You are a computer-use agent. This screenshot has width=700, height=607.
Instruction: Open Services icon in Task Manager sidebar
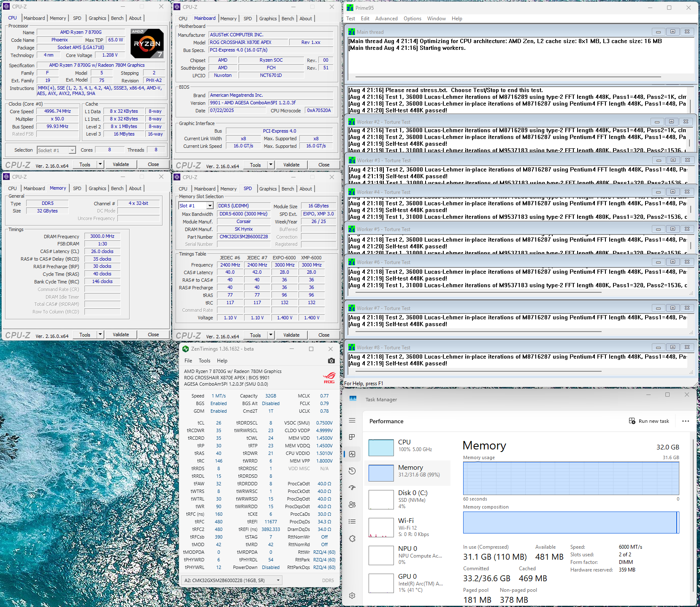pyautogui.click(x=352, y=539)
